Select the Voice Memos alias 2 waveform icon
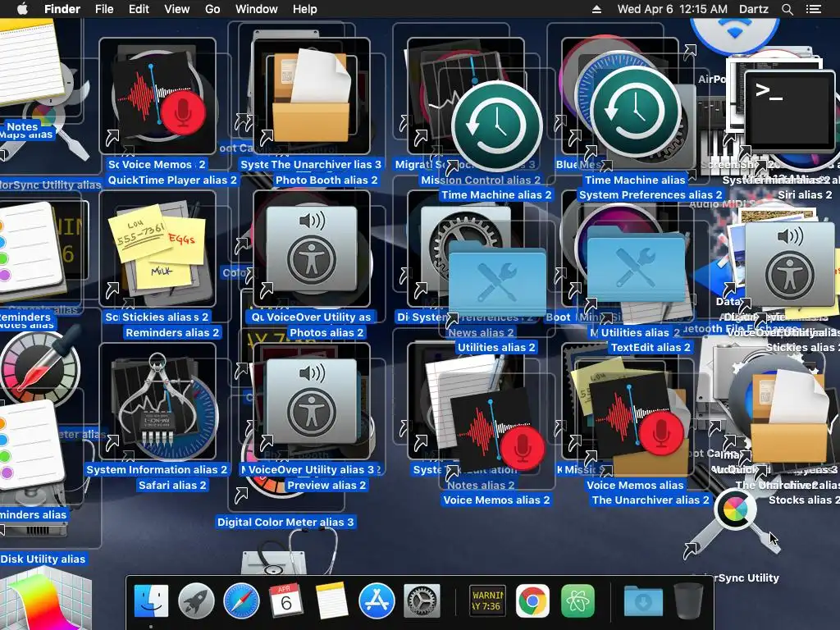This screenshot has width=840, height=630. click(497, 431)
